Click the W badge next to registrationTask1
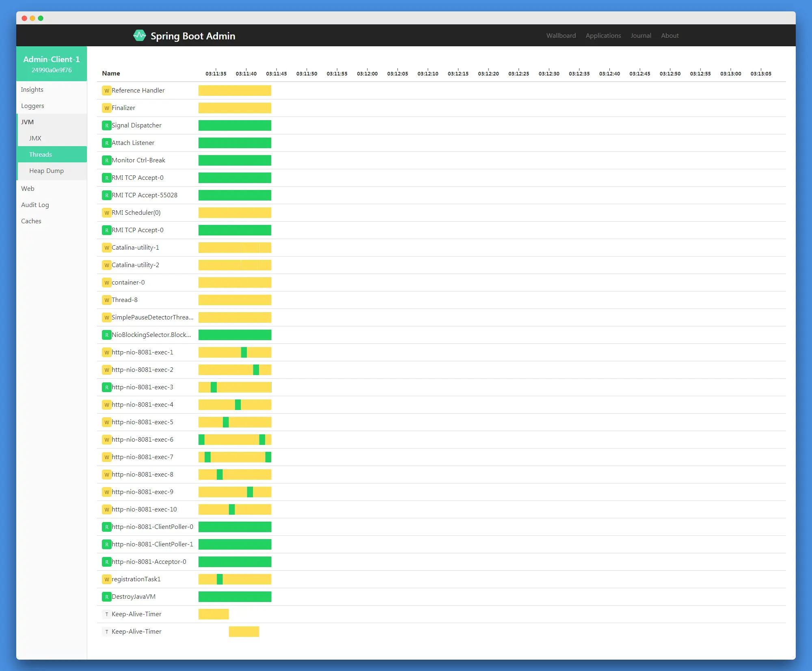The height and width of the screenshot is (671, 812). [x=106, y=579]
